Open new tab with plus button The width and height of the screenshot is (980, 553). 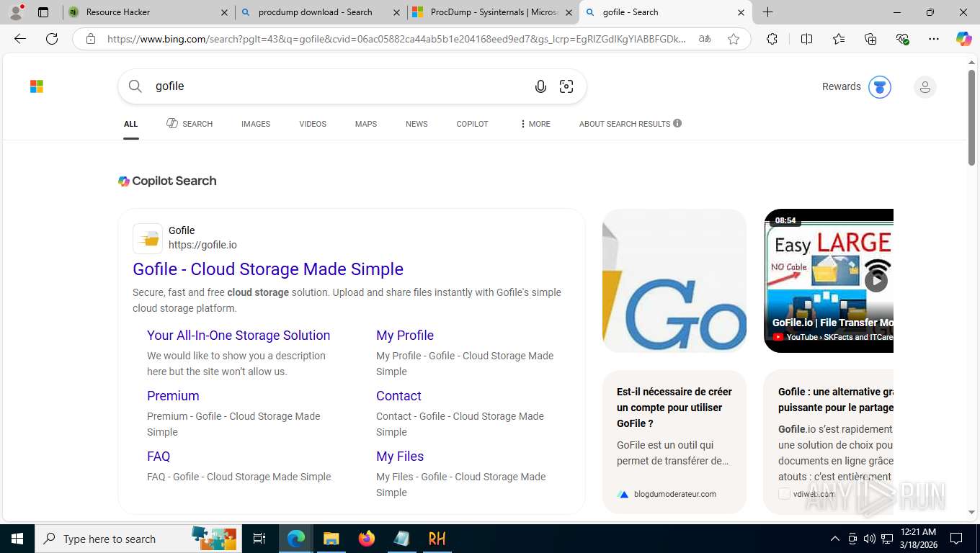(768, 12)
